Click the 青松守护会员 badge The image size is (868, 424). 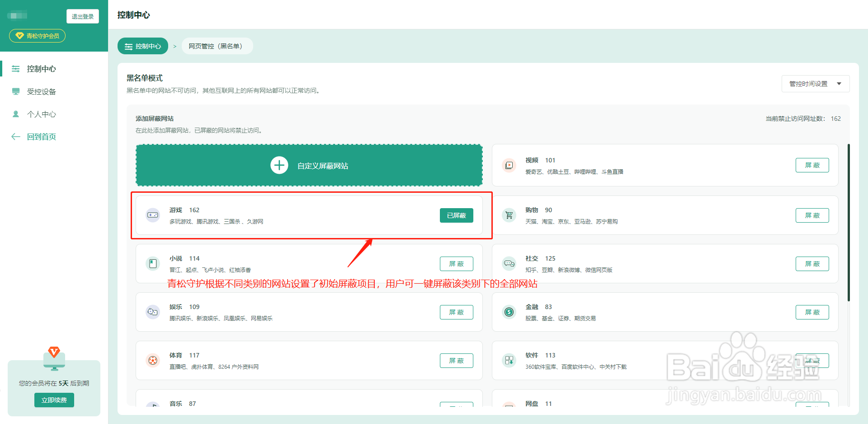point(37,36)
